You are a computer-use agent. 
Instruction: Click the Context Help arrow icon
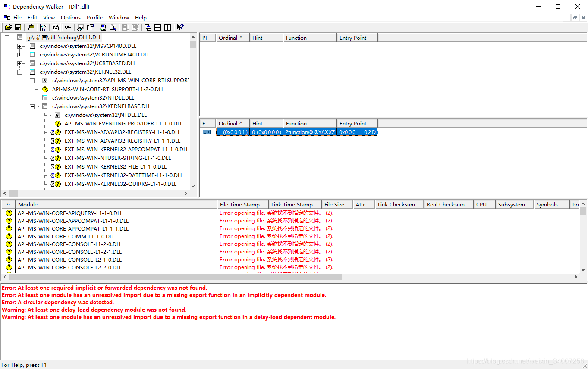pos(180,27)
